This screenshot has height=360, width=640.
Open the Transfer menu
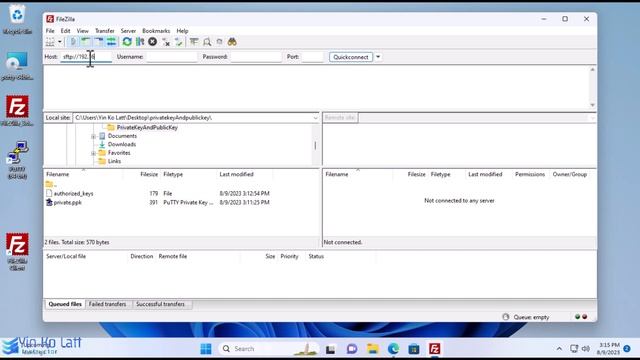pos(104,31)
